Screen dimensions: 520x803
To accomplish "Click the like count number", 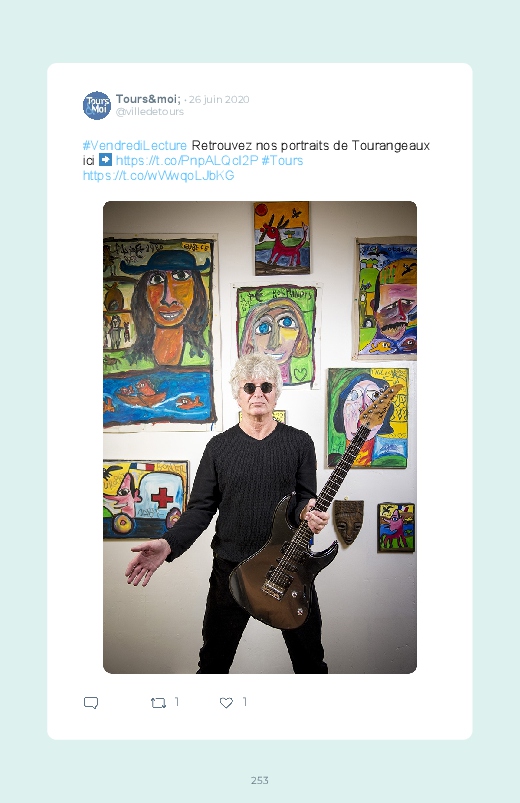I will [245, 702].
